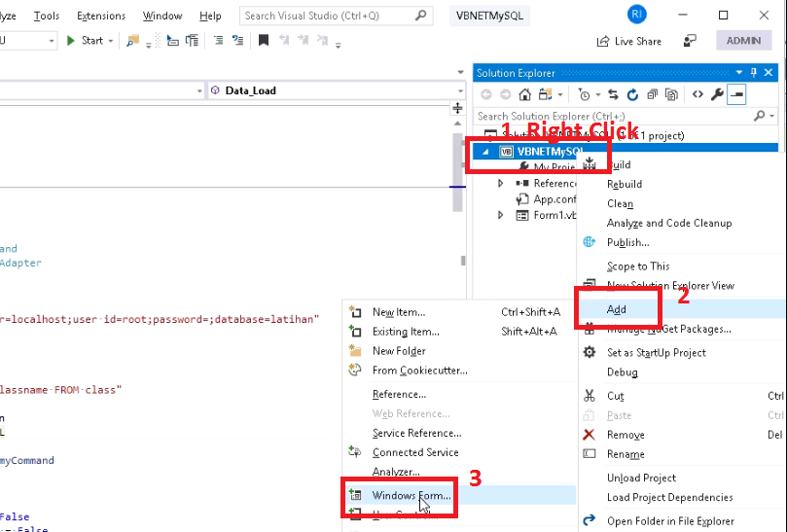Viewport: 787px width, 532px height.
Task: Choose New Folder in the submenu
Action: tap(459, 351)
